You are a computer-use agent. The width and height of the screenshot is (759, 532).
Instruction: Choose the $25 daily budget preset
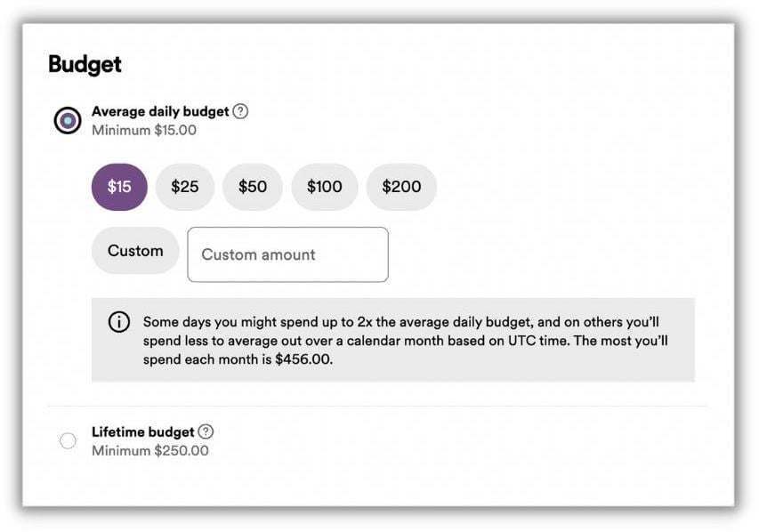[x=185, y=187]
